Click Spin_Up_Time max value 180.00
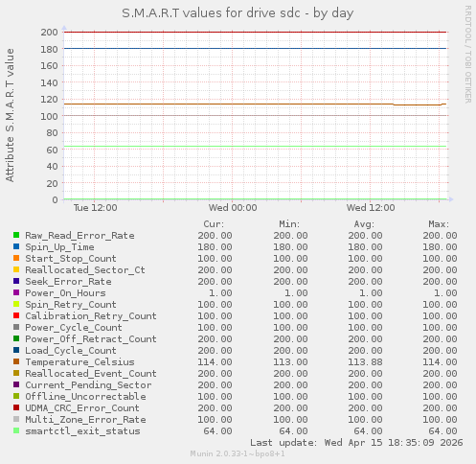Screen dimensions: 476x464 [440, 247]
